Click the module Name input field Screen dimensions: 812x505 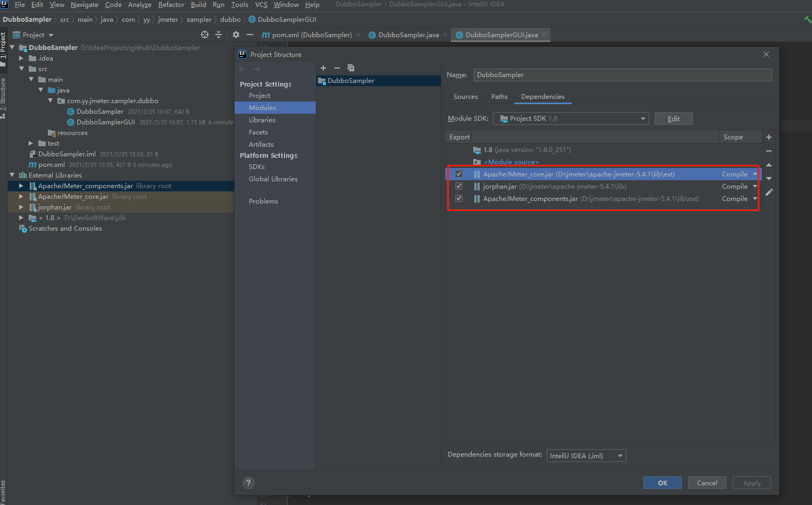click(x=622, y=75)
